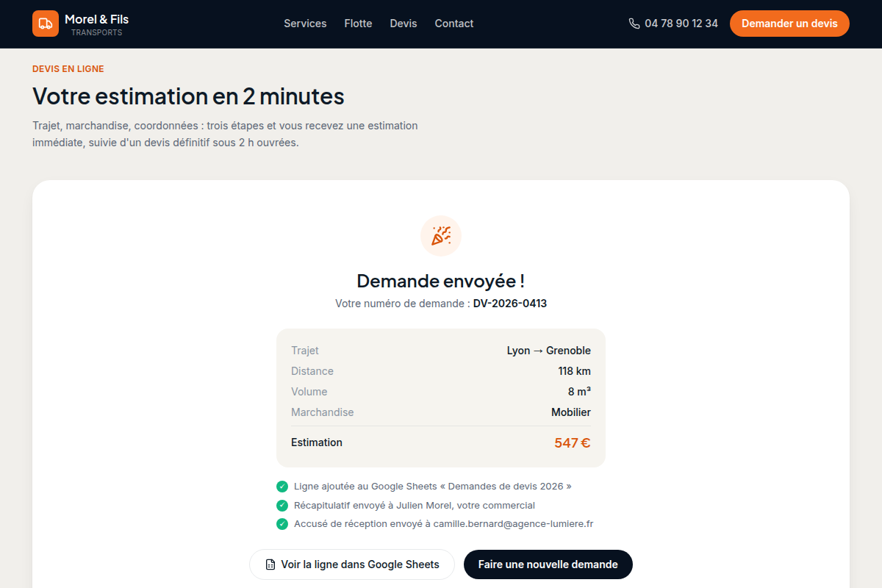This screenshot has height=588, width=882.
Task: Open Voir la ligne dans Google Sheets
Action: click(x=352, y=564)
